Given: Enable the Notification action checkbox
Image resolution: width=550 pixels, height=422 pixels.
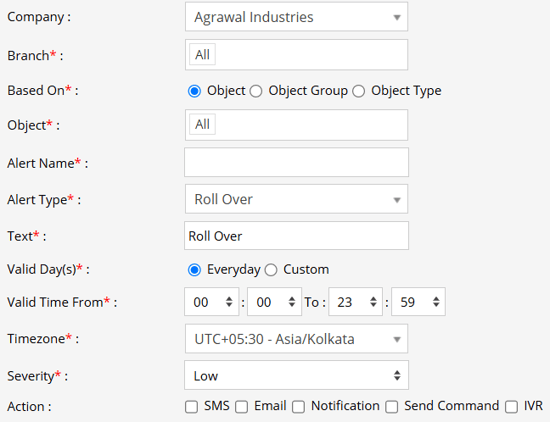Looking at the screenshot, I should (x=299, y=407).
